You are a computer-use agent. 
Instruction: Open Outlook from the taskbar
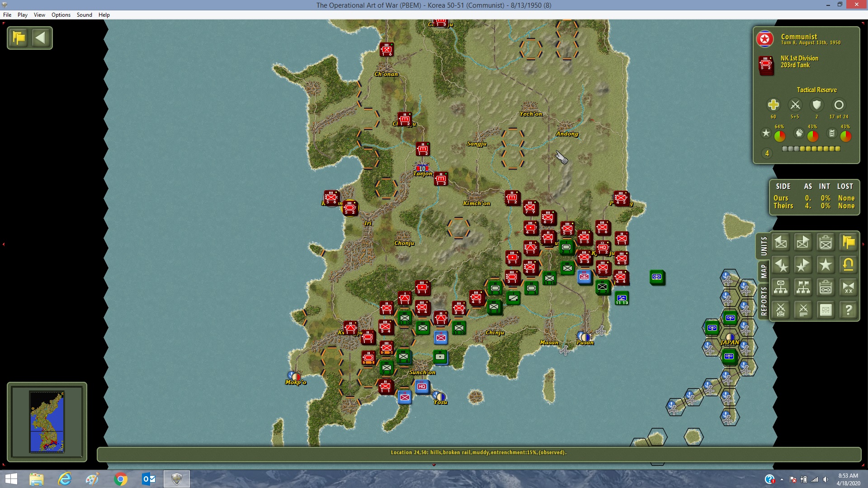pos(149,479)
